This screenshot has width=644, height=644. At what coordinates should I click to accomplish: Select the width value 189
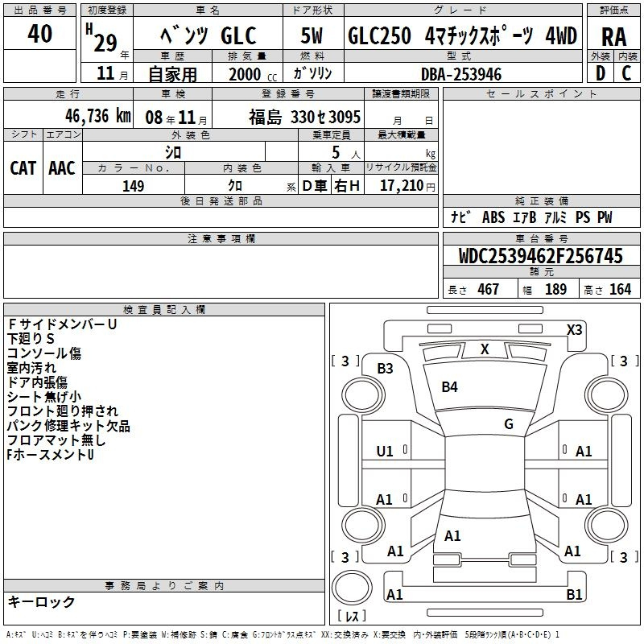click(555, 290)
